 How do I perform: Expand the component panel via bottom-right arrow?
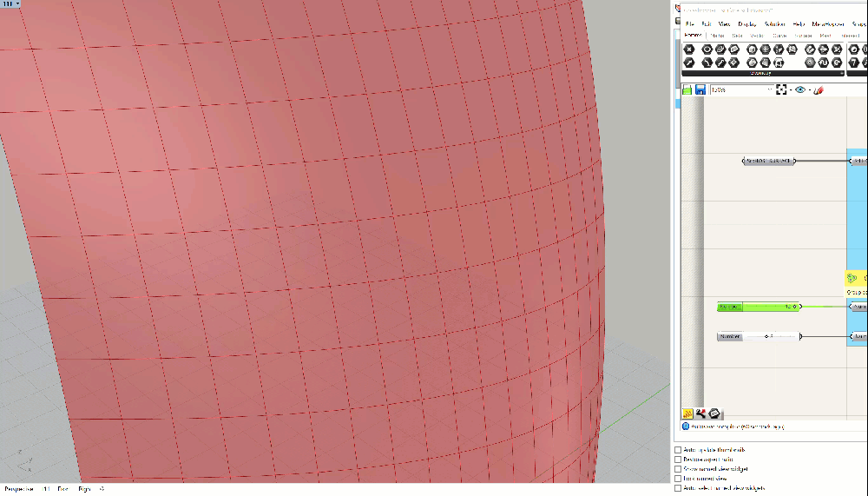842,73
